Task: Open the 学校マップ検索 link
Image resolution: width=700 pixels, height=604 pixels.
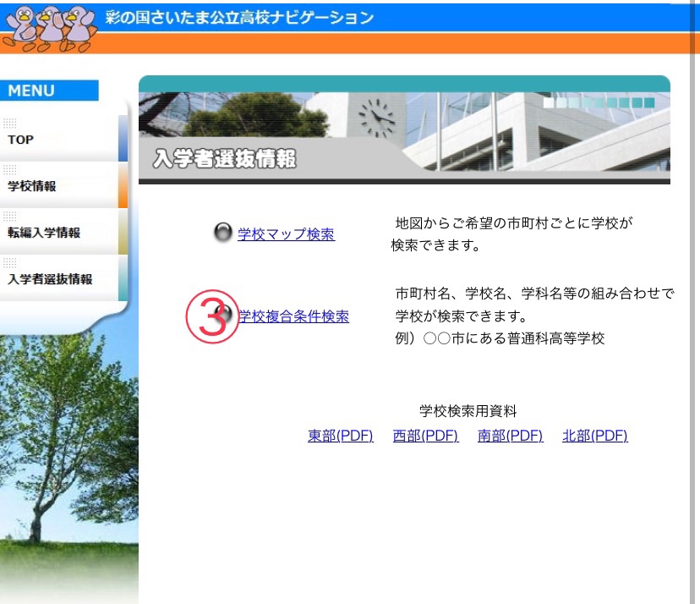Action: pyautogui.click(x=286, y=234)
